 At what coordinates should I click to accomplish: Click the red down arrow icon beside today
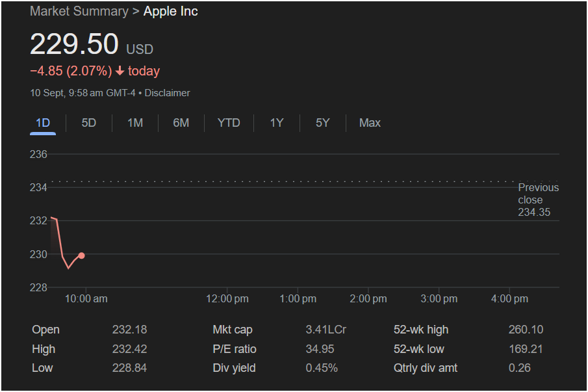pos(120,71)
